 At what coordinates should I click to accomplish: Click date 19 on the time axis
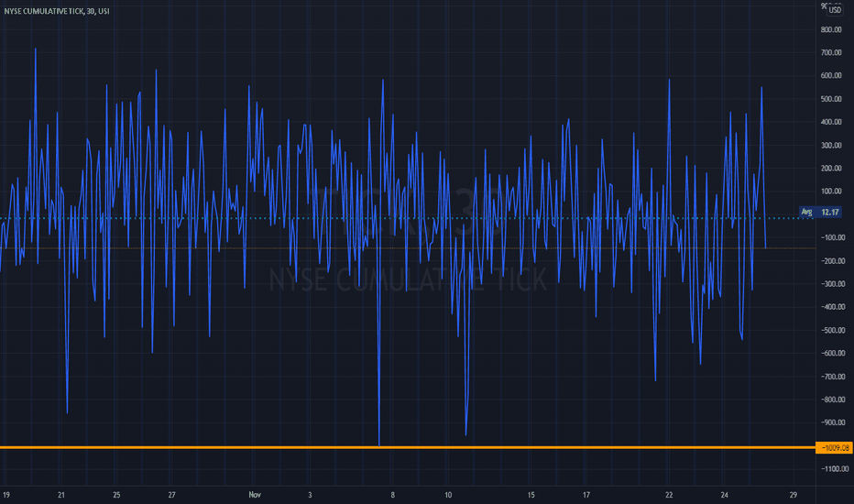[6, 495]
